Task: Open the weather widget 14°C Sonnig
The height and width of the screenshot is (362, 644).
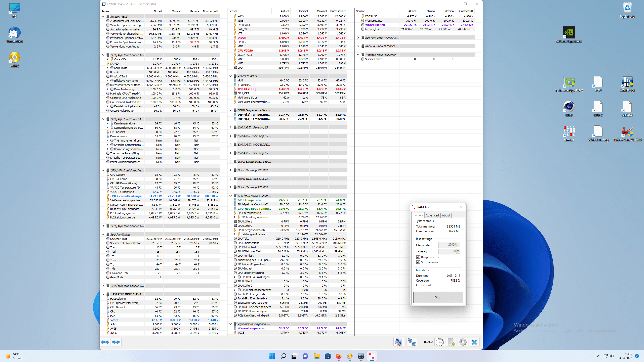Action: pyautogui.click(x=15, y=356)
